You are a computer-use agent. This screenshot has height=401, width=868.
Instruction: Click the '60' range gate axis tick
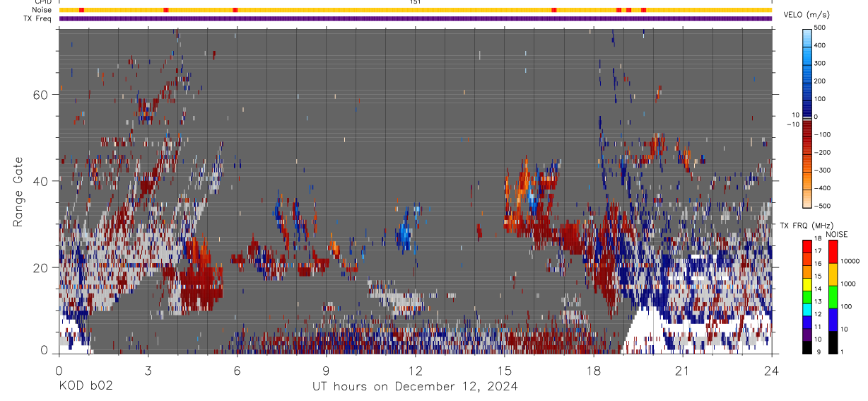[x=41, y=95]
